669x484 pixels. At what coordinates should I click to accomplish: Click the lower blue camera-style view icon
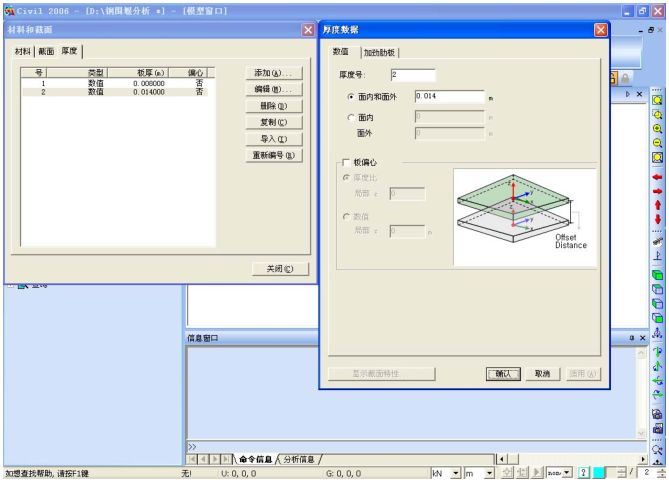pyautogui.click(x=657, y=428)
